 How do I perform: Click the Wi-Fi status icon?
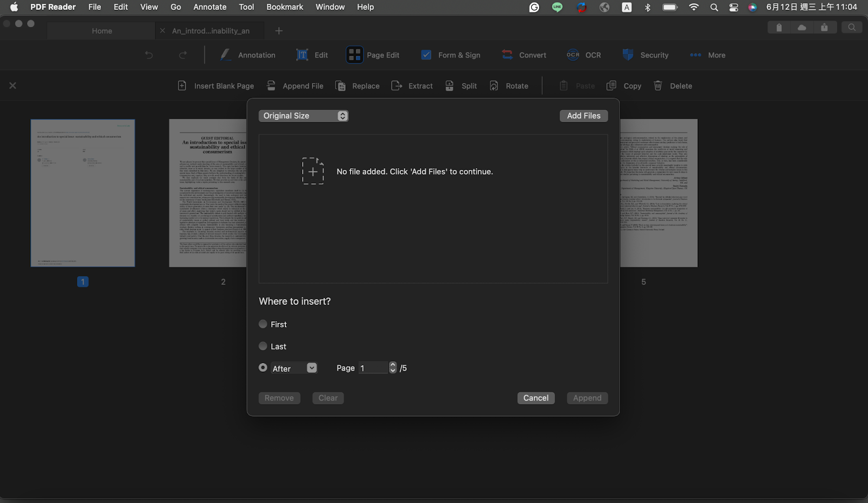[694, 7]
